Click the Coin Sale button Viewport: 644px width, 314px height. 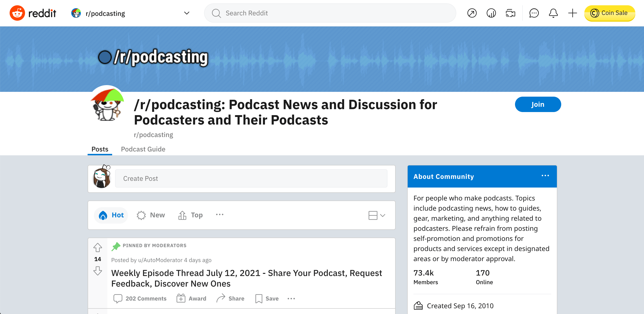[610, 13]
